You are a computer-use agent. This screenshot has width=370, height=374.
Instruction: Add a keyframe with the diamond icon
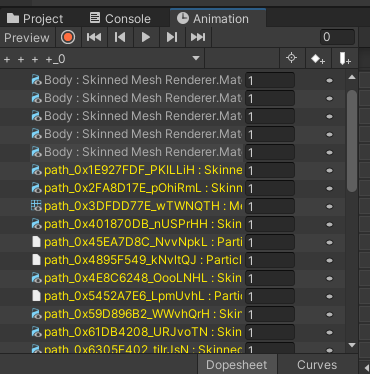point(318,59)
